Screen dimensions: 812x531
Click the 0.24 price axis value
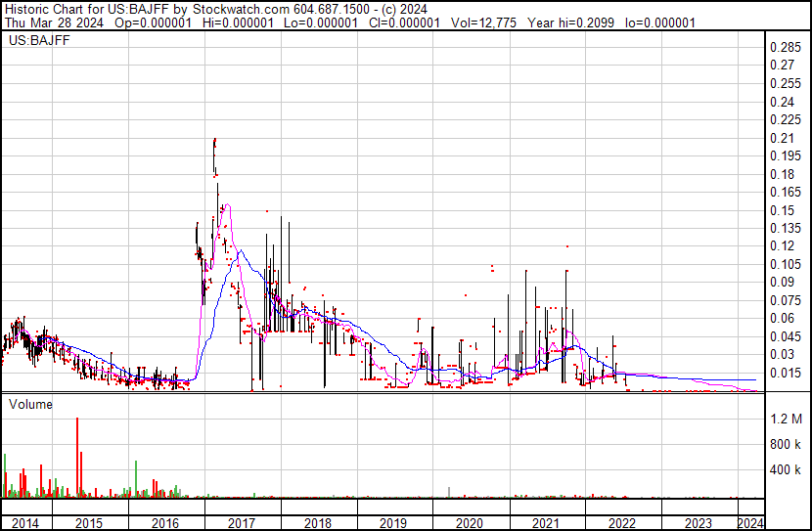tap(782, 102)
